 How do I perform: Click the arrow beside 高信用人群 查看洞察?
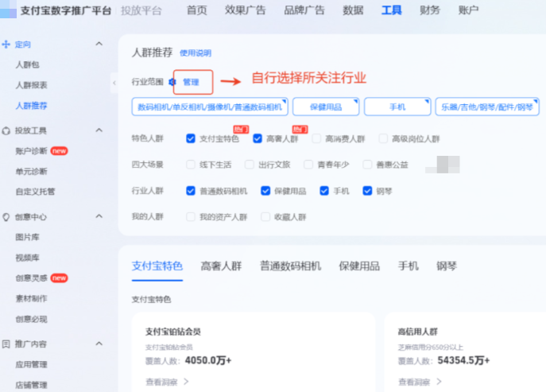click(x=439, y=382)
